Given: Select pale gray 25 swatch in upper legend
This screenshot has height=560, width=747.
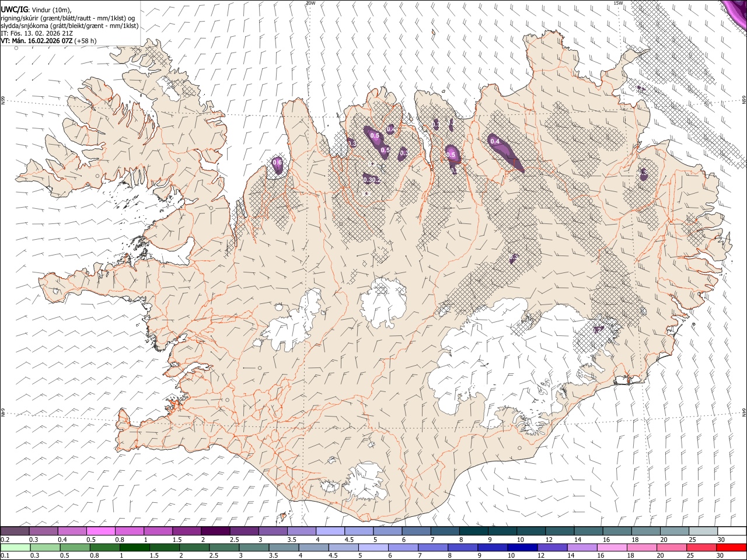Looking at the screenshot, I should (x=703, y=531).
